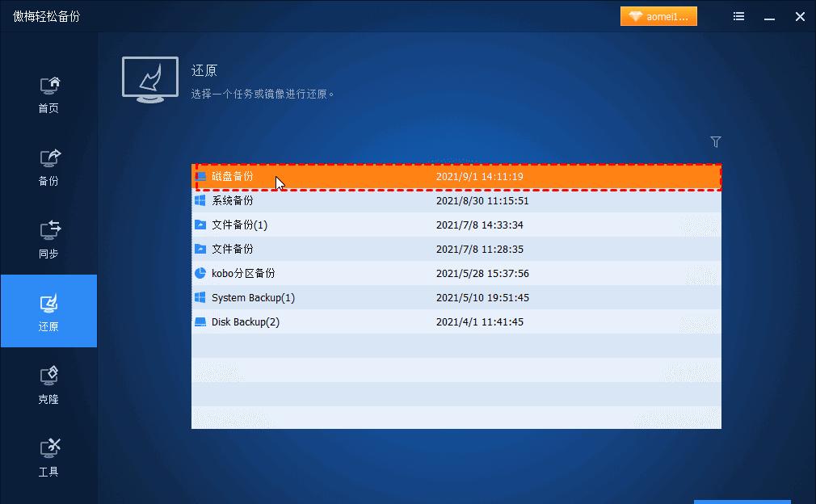The image size is (816, 504).
Task: Open the 工具 tools sidebar icon
Action: pos(49,449)
